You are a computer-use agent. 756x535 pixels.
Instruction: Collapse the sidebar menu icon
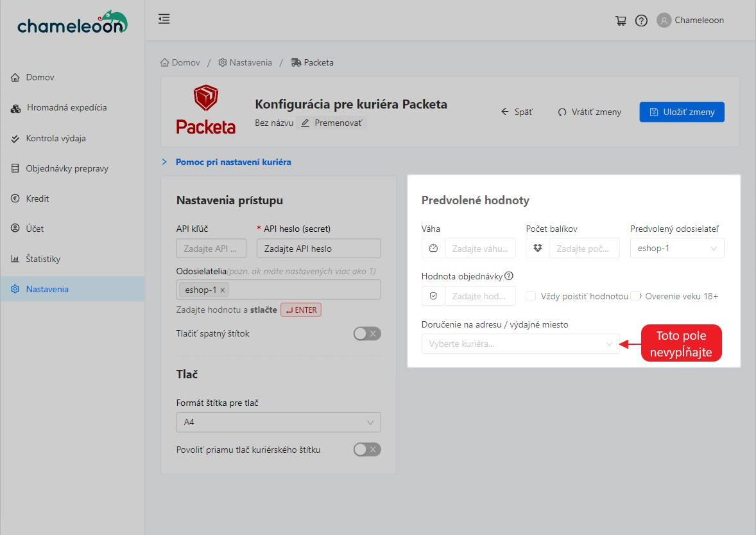tap(164, 19)
